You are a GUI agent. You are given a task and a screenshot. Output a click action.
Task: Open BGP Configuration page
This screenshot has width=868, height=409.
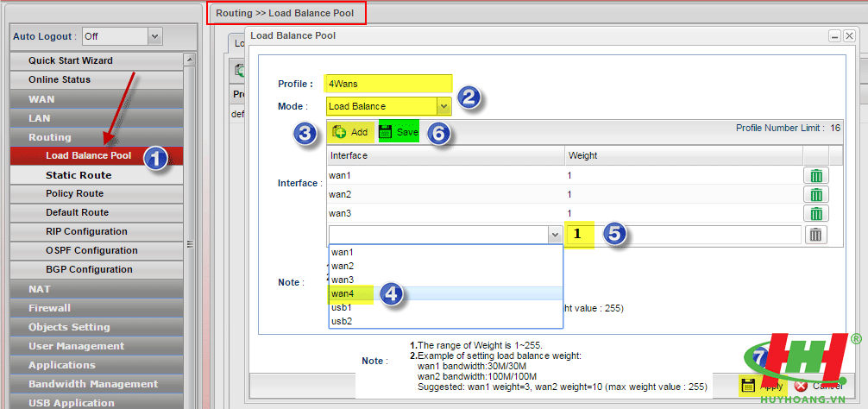tap(97, 269)
